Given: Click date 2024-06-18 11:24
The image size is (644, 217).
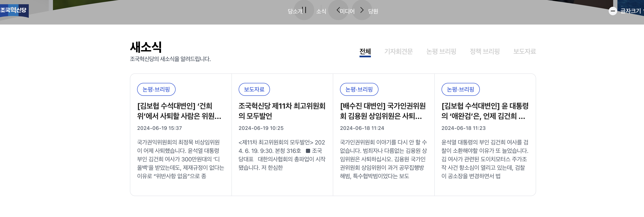Looking at the screenshot, I should pyautogui.click(x=362, y=128).
